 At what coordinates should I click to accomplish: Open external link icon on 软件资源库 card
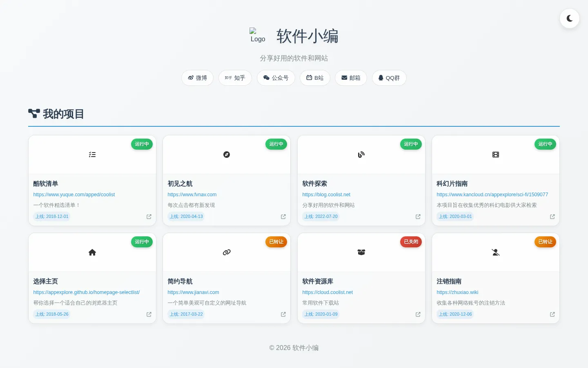tap(418, 314)
